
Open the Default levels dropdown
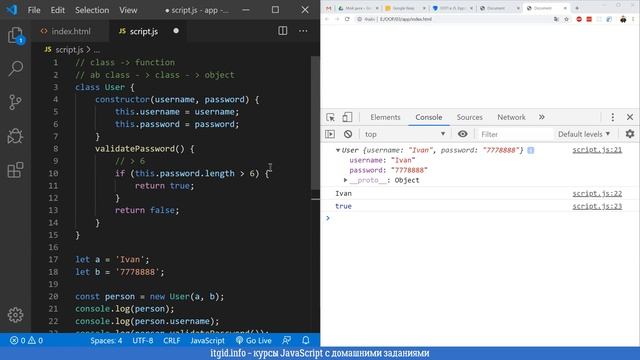[x=584, y=134]
